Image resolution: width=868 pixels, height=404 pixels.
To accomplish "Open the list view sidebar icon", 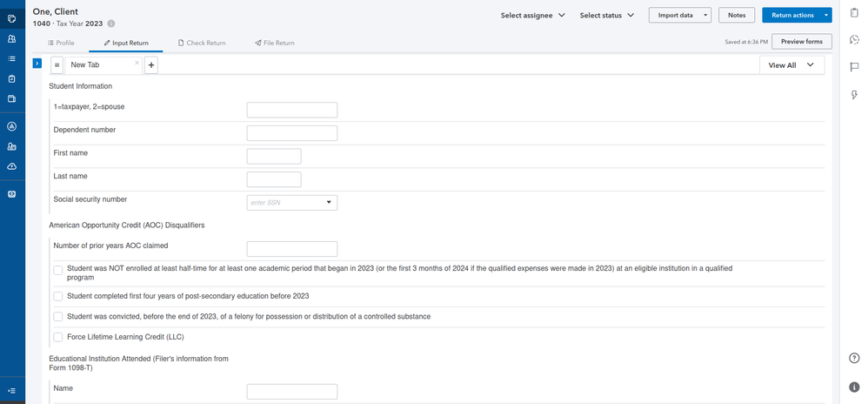I will [11, 58].
